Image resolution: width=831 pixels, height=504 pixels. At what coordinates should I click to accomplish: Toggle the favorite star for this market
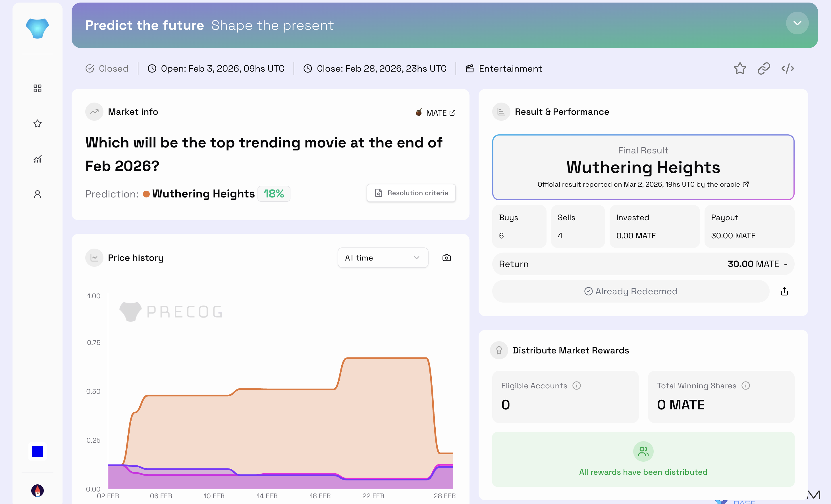click(739, 68)
